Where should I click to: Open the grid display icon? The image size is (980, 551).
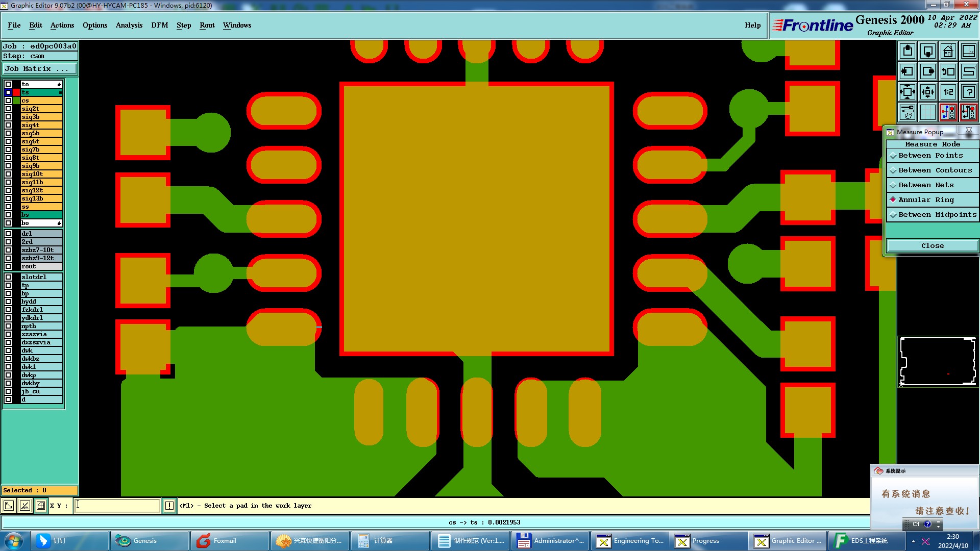click(x=928, y=112)
